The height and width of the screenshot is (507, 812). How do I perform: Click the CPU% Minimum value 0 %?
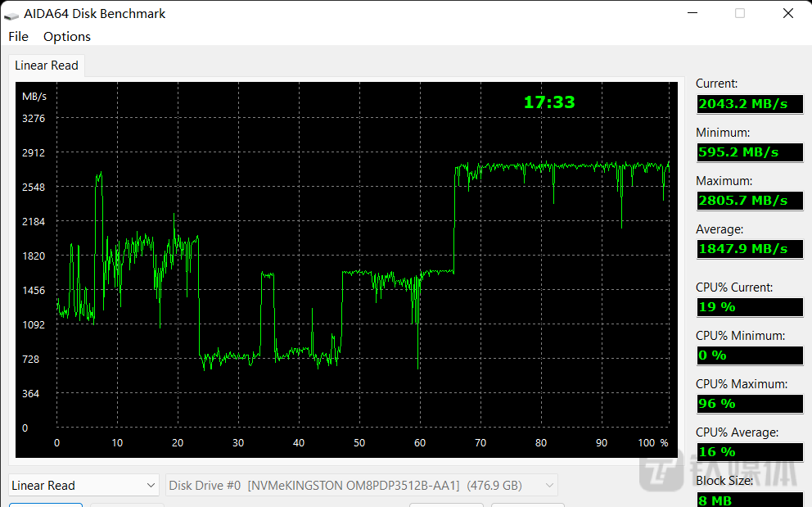750,355
